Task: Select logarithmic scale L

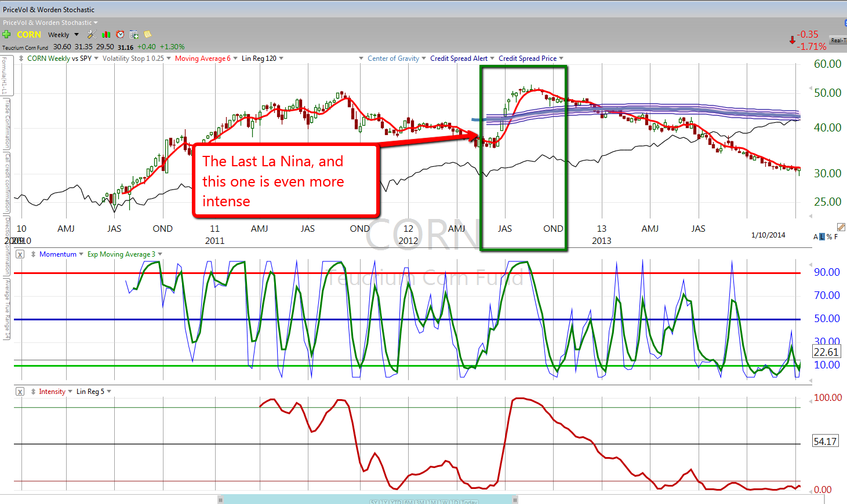Action: pos(822,237)
